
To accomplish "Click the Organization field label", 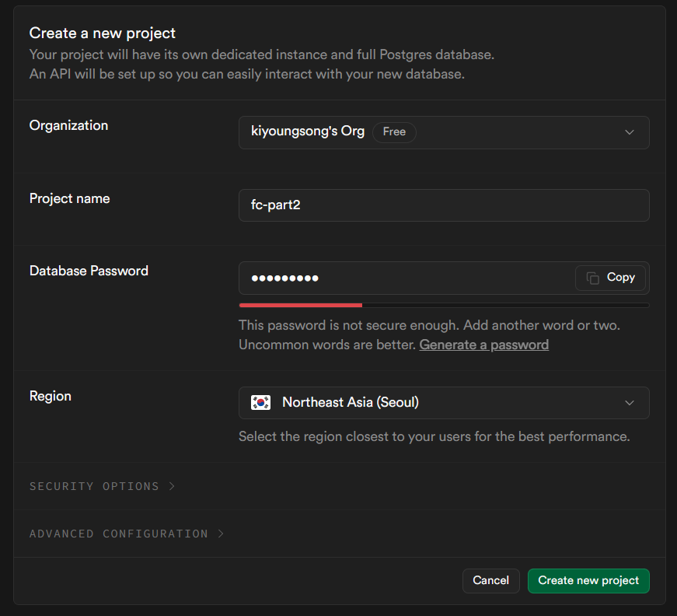I will [x=68, y=125].
